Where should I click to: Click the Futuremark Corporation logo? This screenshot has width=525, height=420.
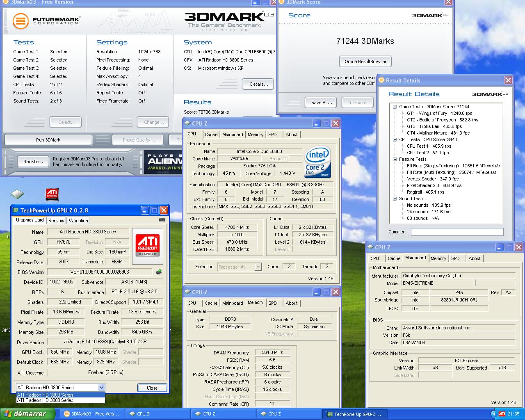click(x=46, y=21)
